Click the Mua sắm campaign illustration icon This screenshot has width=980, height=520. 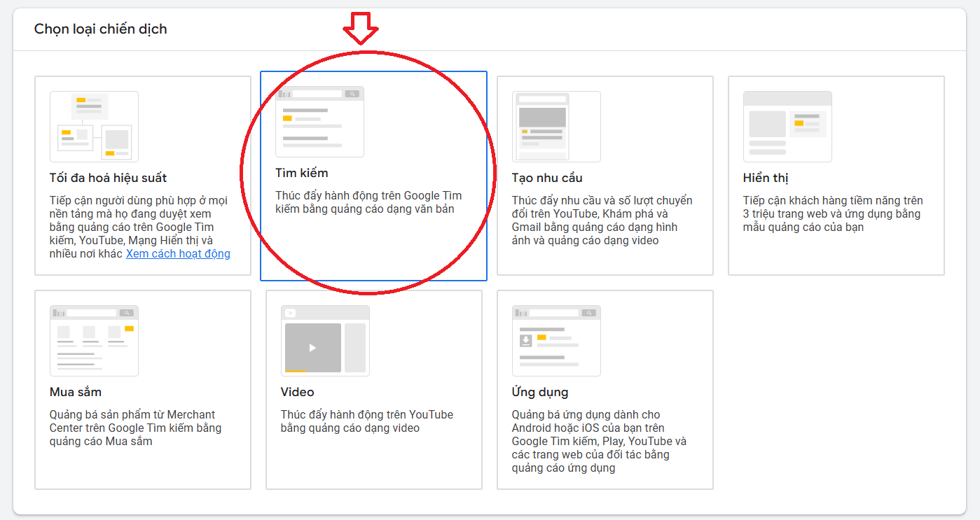click(x=94, y=341)
